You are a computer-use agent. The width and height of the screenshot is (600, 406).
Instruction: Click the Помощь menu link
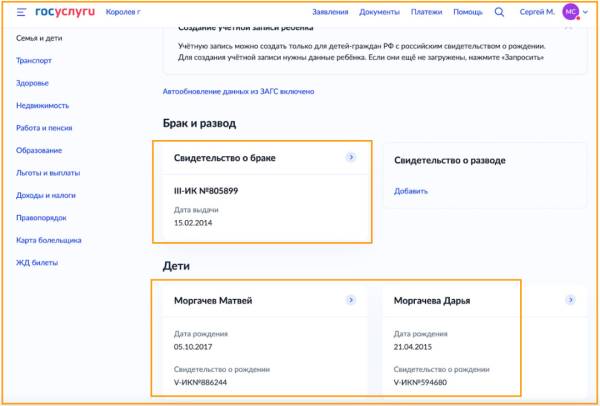(467, 12)
